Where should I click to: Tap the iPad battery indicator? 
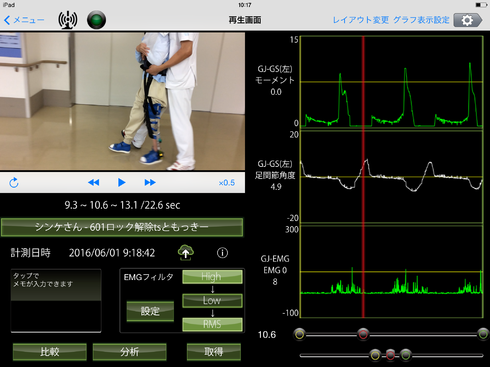481,5
